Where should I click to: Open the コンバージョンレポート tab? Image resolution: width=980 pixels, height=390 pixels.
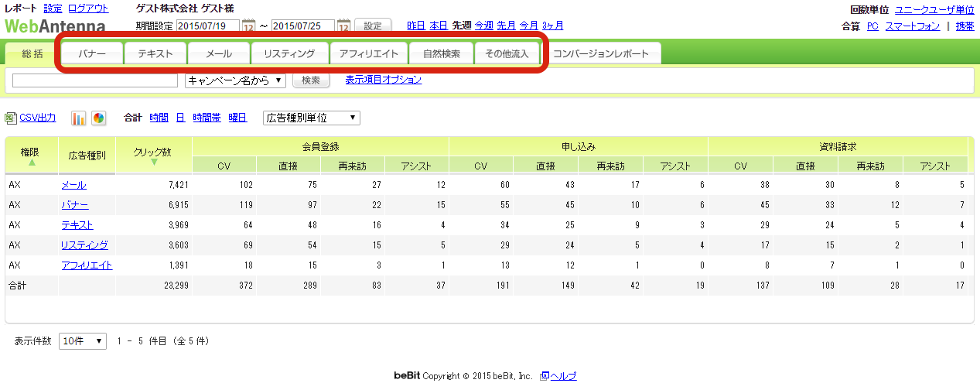pos(606,54)
